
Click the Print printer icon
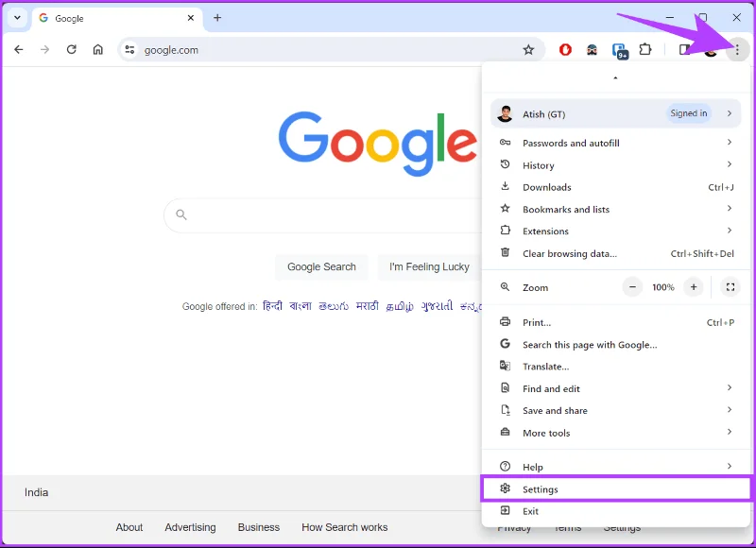(505, 321)
